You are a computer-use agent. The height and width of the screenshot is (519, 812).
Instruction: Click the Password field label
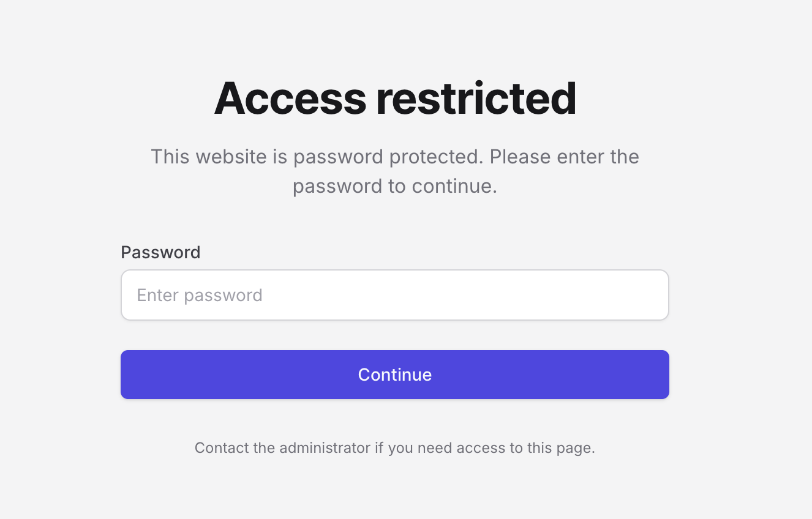160,252
